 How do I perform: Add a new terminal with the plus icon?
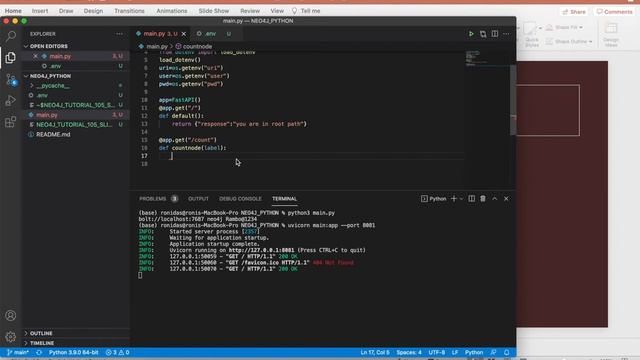tap(454, 199)
